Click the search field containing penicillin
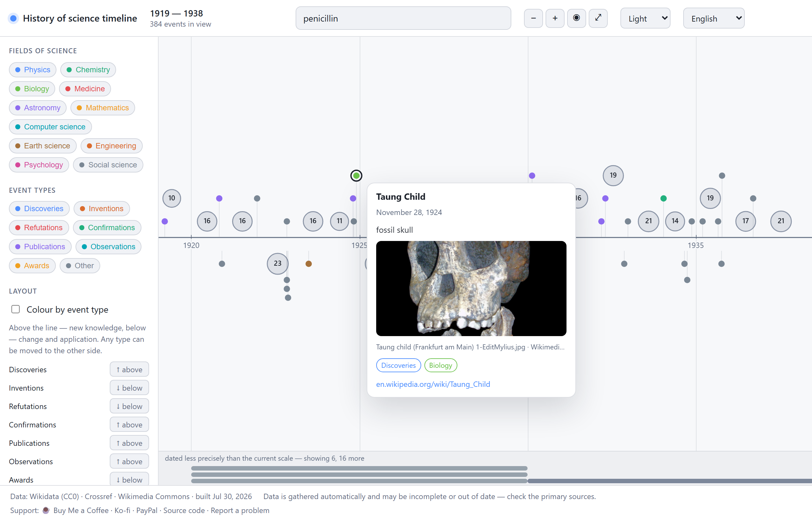Screen dimensions: 812x520 [403, 18]
